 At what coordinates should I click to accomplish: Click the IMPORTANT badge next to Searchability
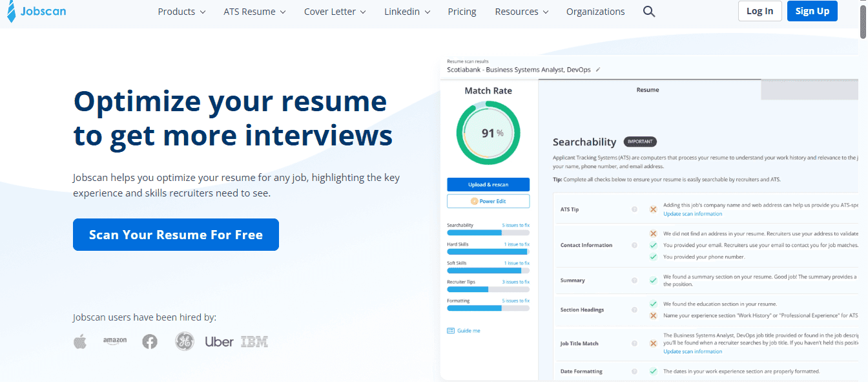point(639,142)
